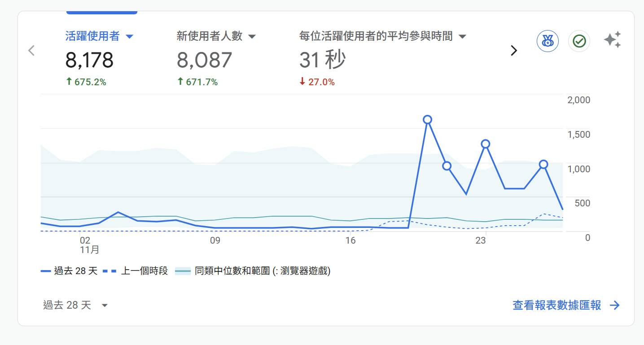
Task: Click the green checkmark data quality icon
Action: pos(579,42)
